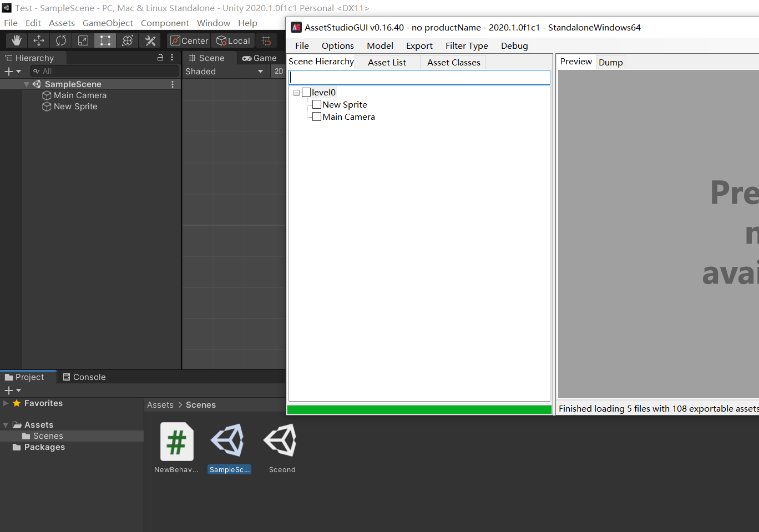The image size is (759, 532).
Task: Select the Scenes folder in Project tree
Action: [43, 436]
